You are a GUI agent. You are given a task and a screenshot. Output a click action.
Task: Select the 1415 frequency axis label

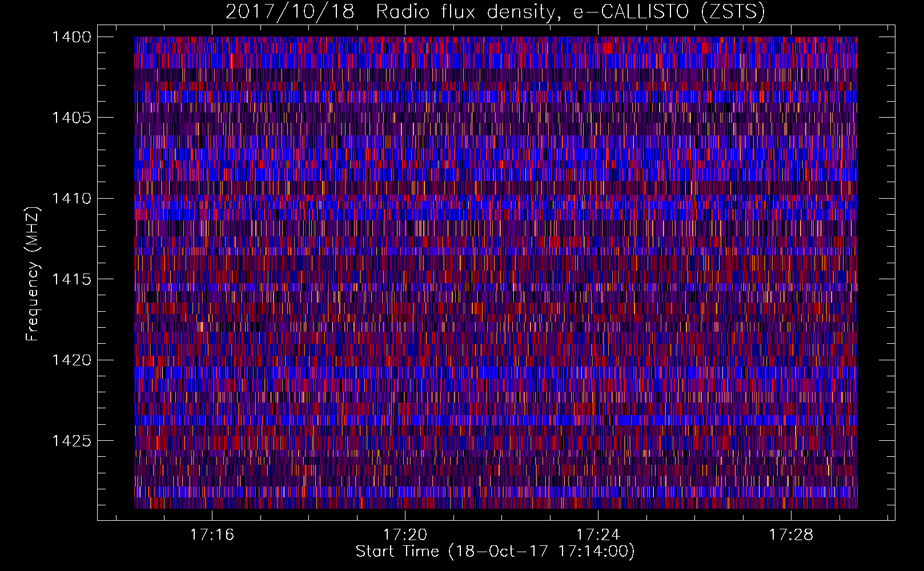click(x=71, y=279)
